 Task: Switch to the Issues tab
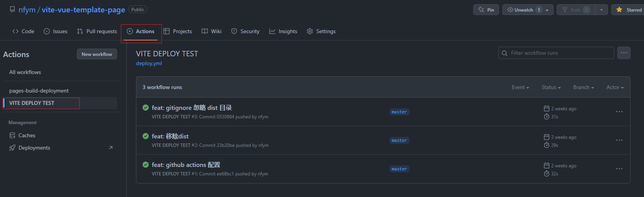pos(56,31)
